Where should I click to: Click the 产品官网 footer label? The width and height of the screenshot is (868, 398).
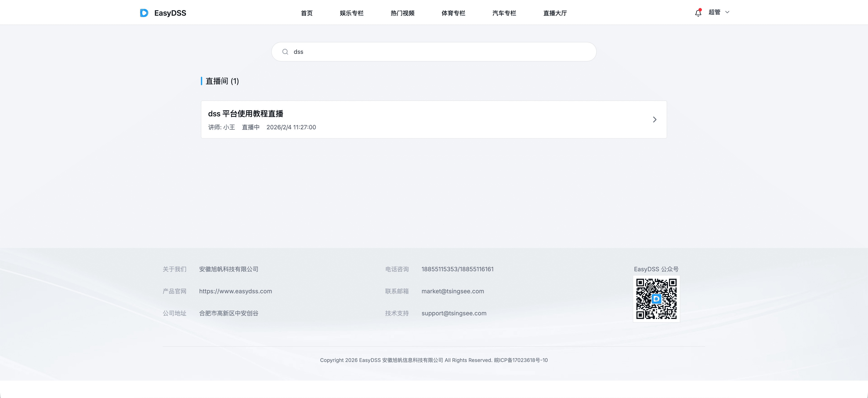click(175, 291)
